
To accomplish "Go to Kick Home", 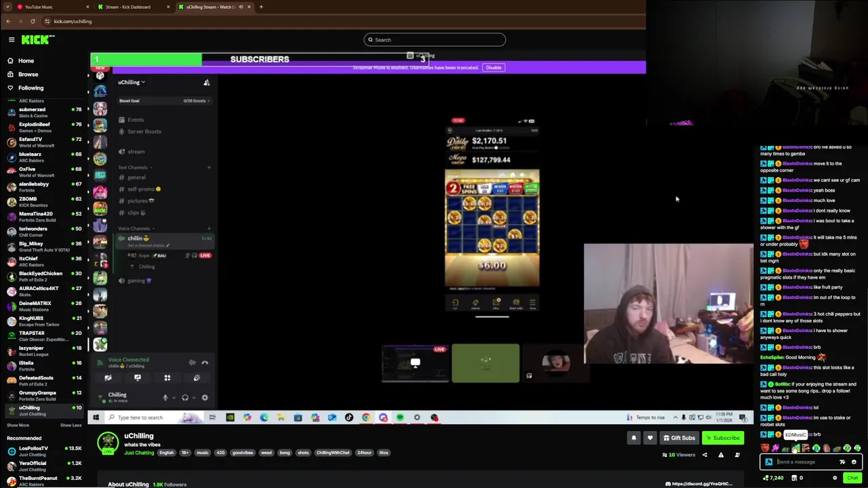I will coord(26,61).
